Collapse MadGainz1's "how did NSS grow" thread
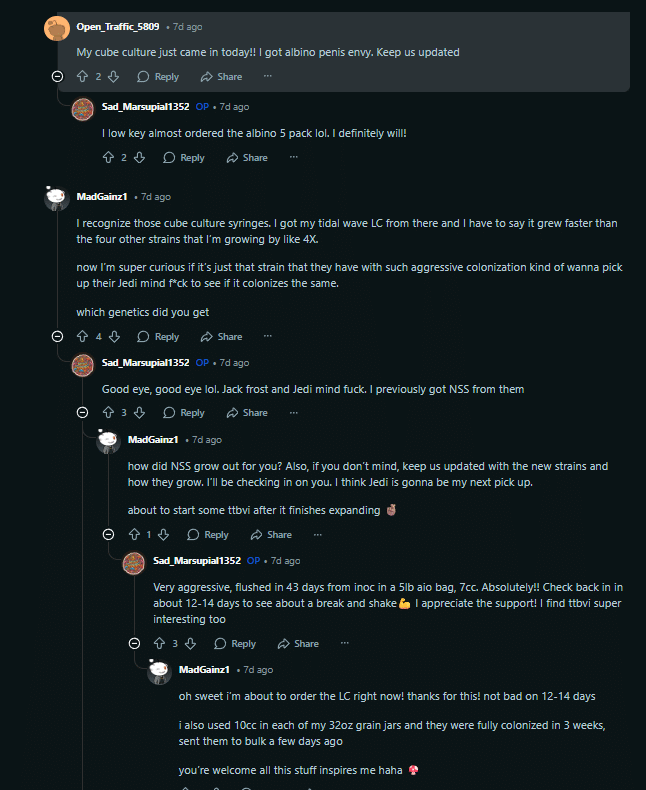This screenshot has height=790, width=646. pyautogui.click(x=108, y=534)
